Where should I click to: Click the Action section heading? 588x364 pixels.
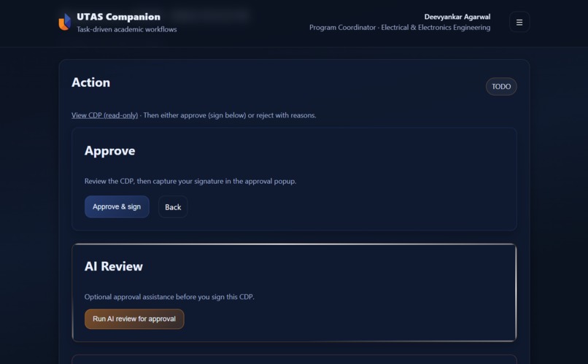tap(90, 82)
